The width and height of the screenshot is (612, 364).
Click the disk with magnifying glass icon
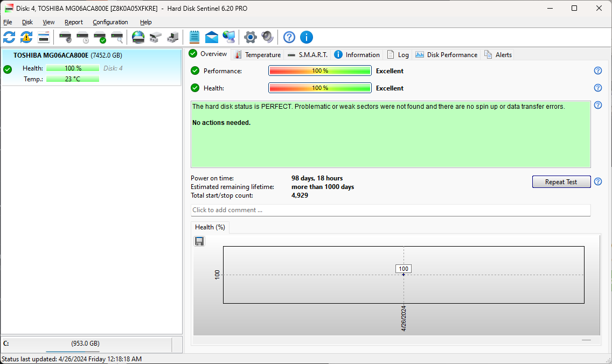pyautogui.click(x=117, y=38)
